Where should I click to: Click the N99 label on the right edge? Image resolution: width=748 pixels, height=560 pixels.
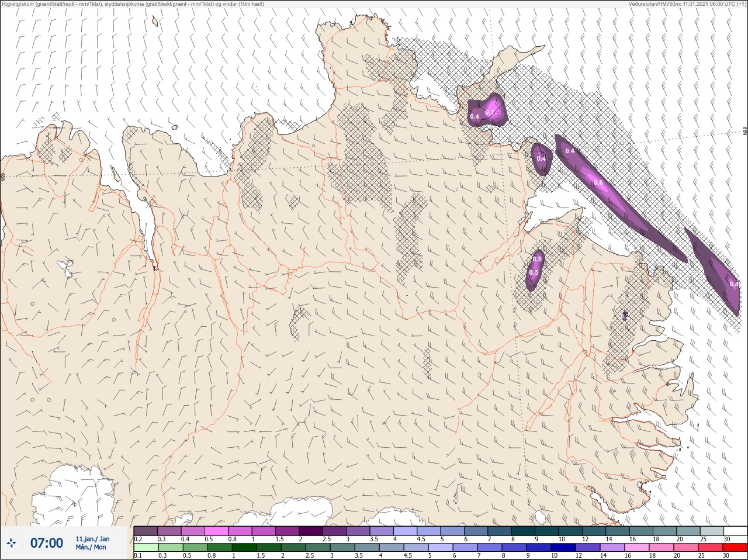(x=745, y=132)
